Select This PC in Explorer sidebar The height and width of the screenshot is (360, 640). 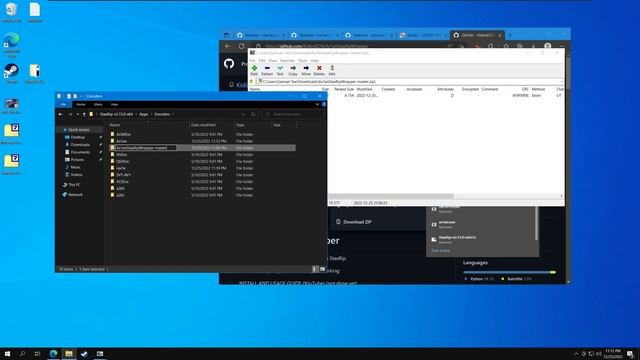tap(74, 184)
